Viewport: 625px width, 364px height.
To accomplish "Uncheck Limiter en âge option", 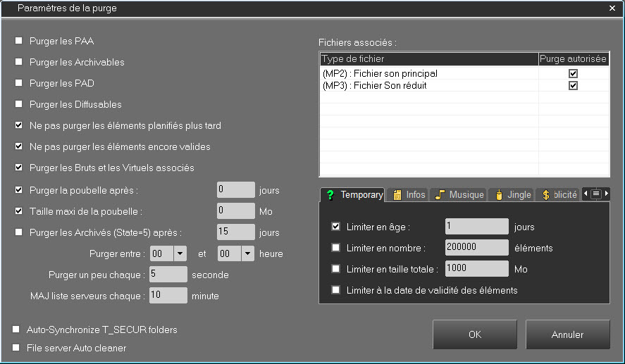I will point(336,227).
